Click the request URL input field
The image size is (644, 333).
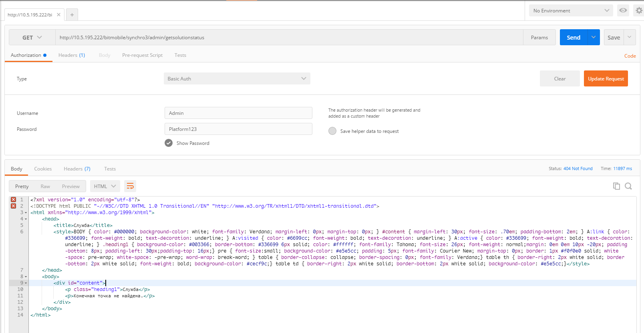coord(288,37)
